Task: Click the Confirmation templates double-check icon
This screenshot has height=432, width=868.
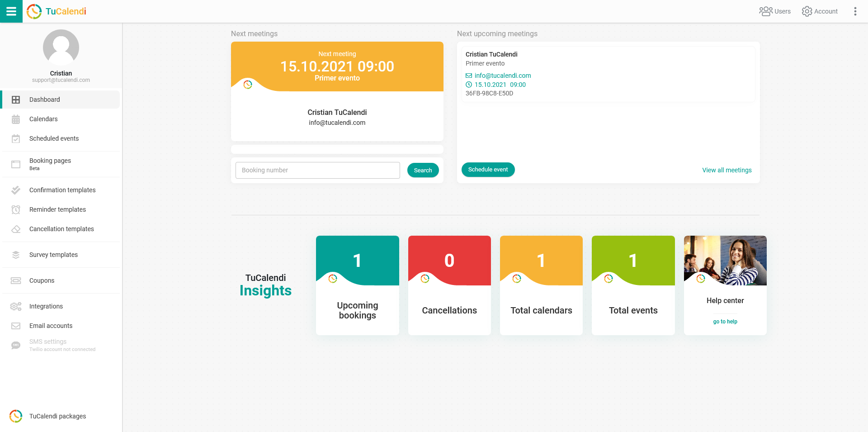Action: (16, 190)
